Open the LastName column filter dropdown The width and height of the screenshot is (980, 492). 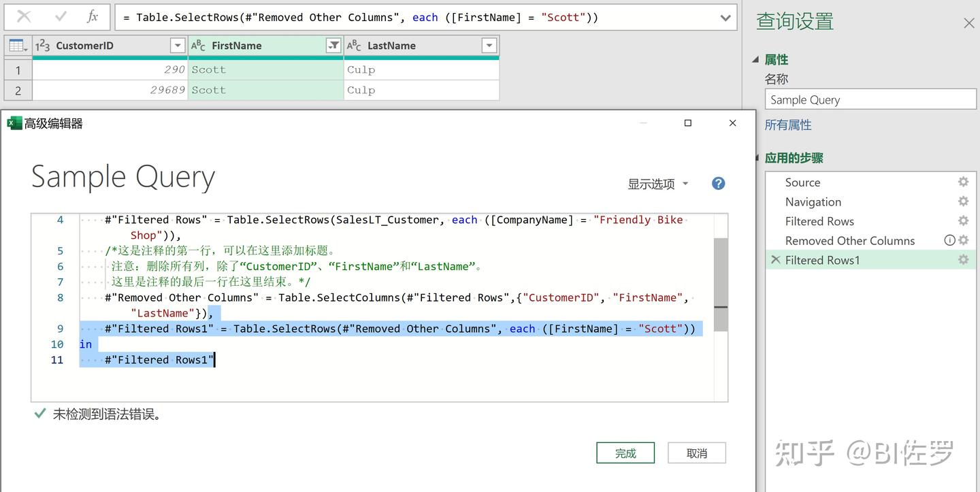(489, 46)
